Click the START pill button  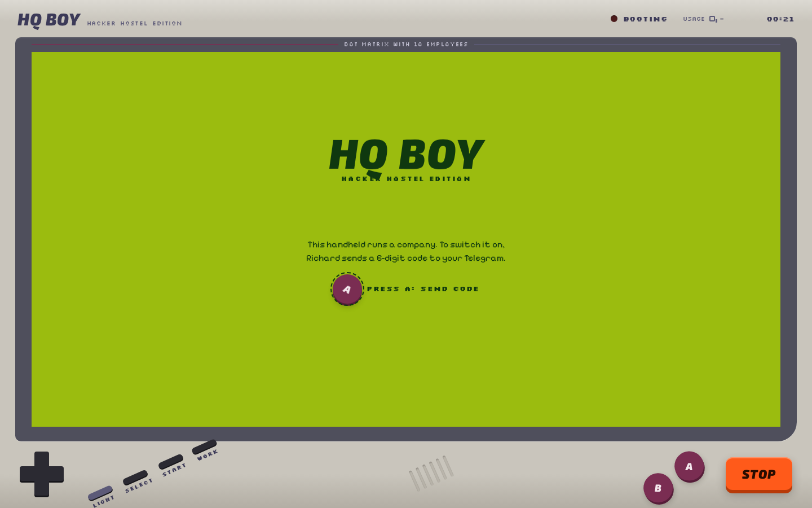tap(171, 462)
